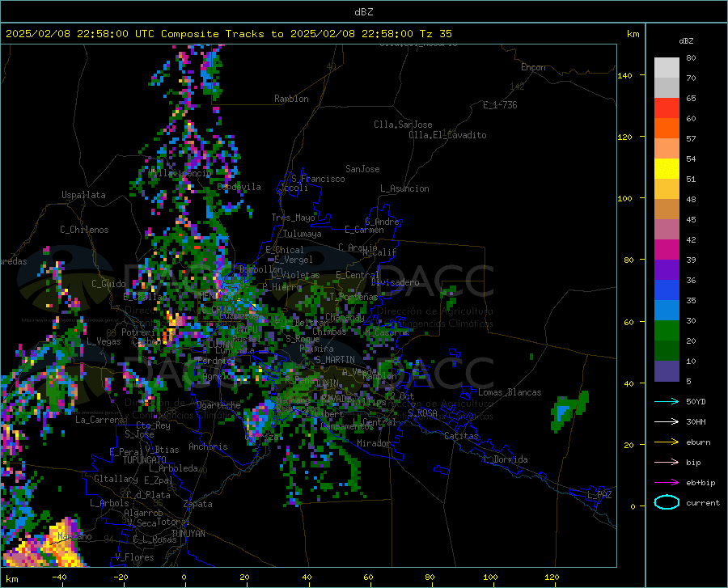Click the 'TUNUYAN' map label
This screenshot has height=588, width=728.
(x=188, y=534)
